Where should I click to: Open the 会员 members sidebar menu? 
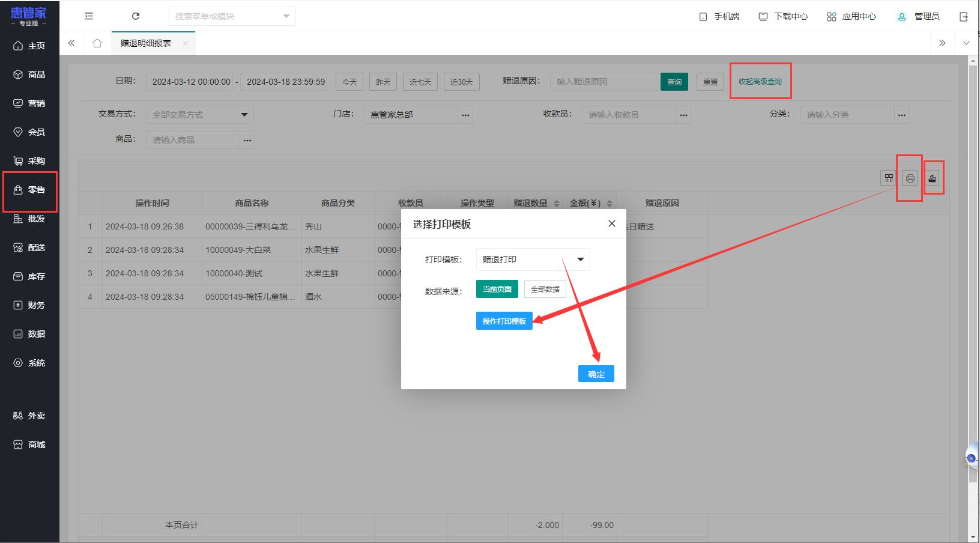[x=29, y=132]
